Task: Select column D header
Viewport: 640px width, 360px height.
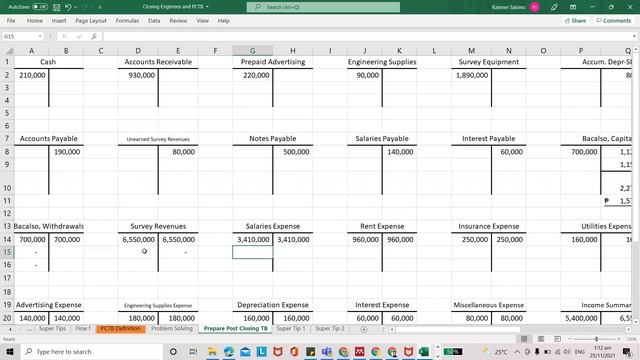Action: tap(138, 51)
